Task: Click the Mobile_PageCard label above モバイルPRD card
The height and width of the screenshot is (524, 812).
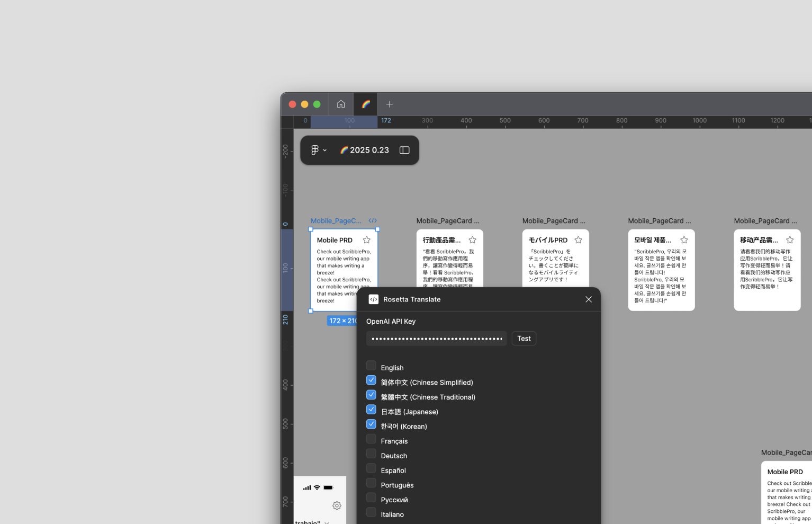Action: [x=554, y=220]
